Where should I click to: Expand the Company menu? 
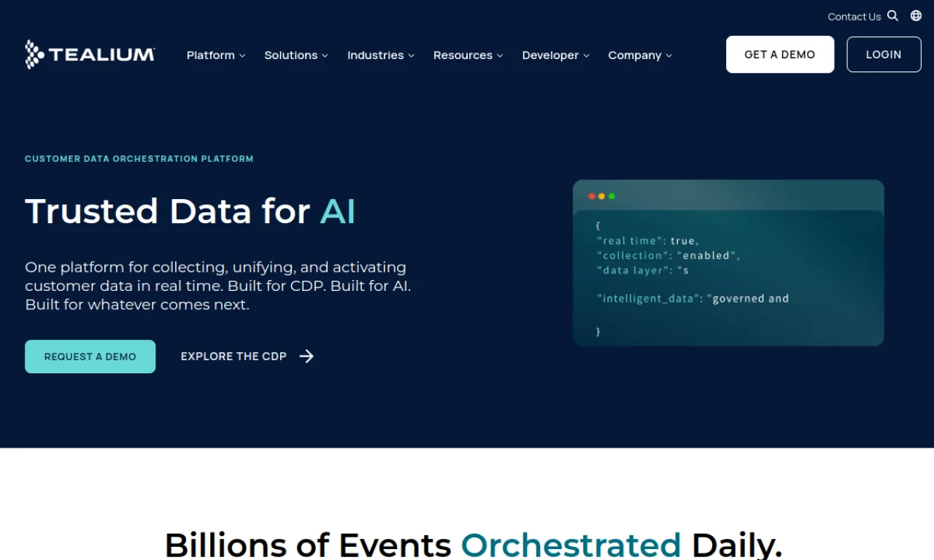640,55
